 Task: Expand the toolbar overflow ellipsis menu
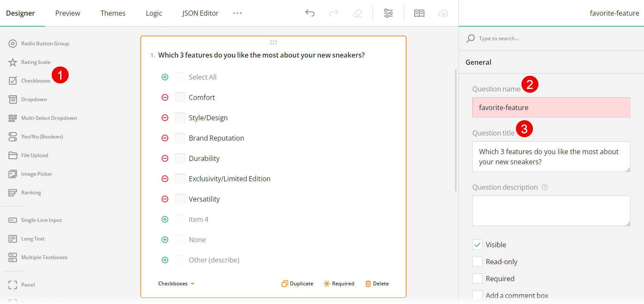(x=237, y=13)
